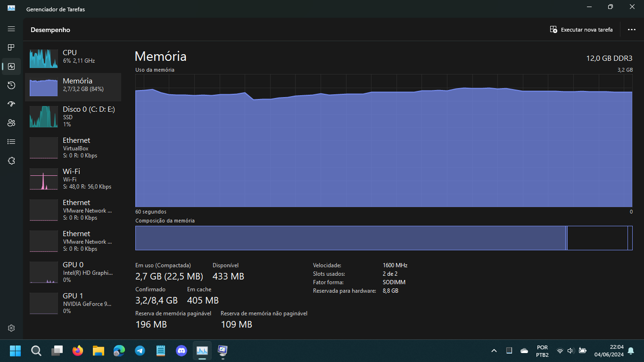
Task: Open the POR PTB2 input language selector
Action: 542,351
